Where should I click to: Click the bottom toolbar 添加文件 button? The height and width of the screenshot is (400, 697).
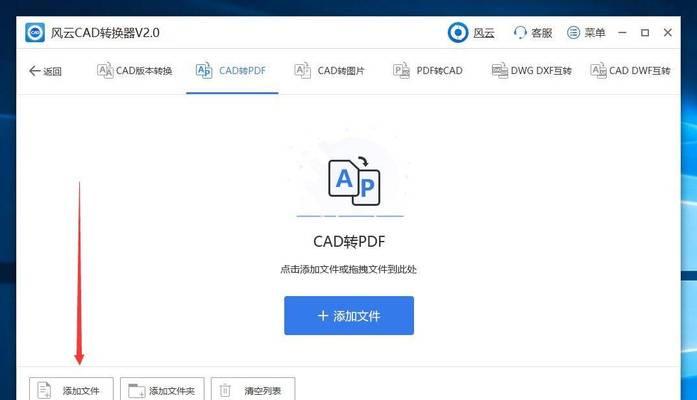71,389
